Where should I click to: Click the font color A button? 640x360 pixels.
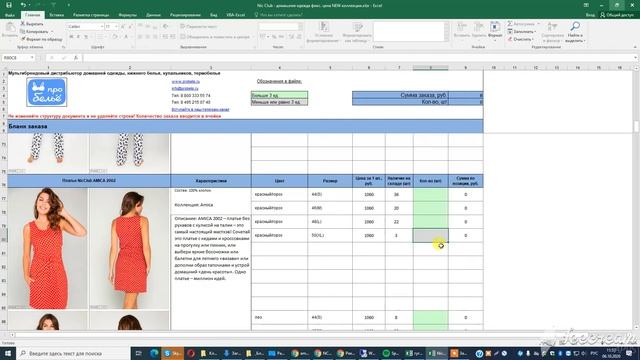pos(127,37)
